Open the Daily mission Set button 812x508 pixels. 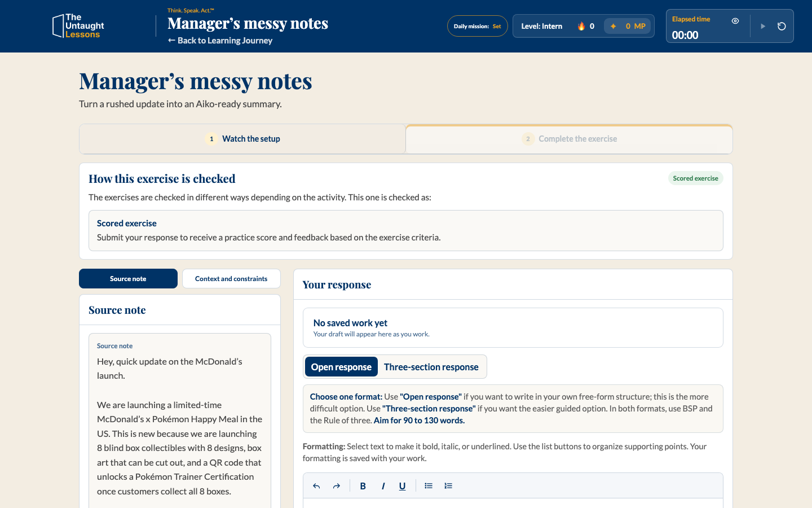[478, 26]
